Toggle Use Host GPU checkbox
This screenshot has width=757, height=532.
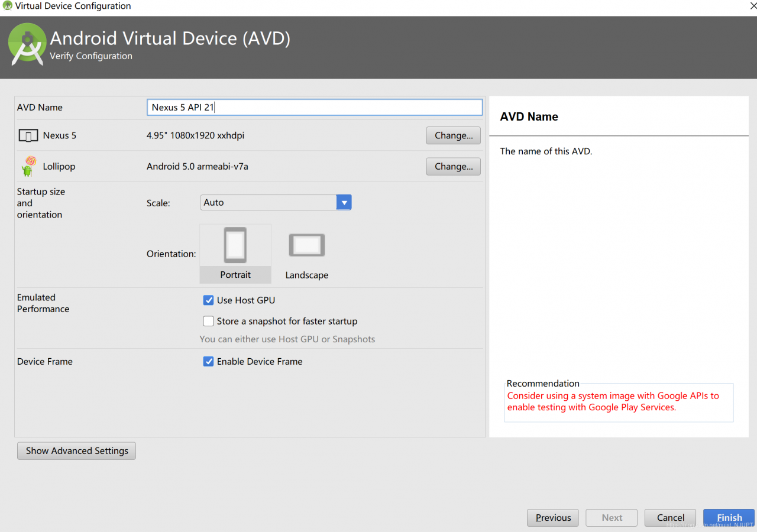pyautogui.click(x=208, y=300)
